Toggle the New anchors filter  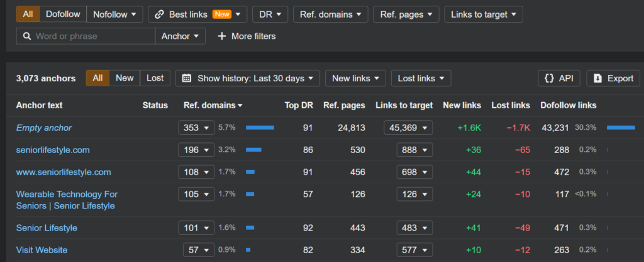pyautogui.click(x=125, y=78)
